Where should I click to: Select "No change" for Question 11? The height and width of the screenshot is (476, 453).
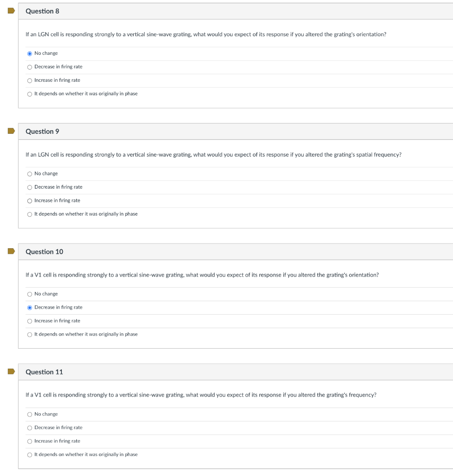(x=30, y=414)
